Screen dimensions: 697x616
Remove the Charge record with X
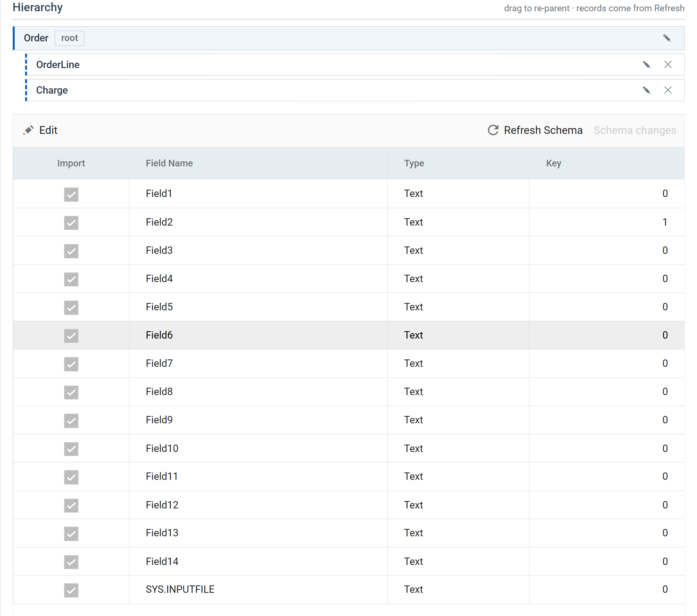click(668, 90)
